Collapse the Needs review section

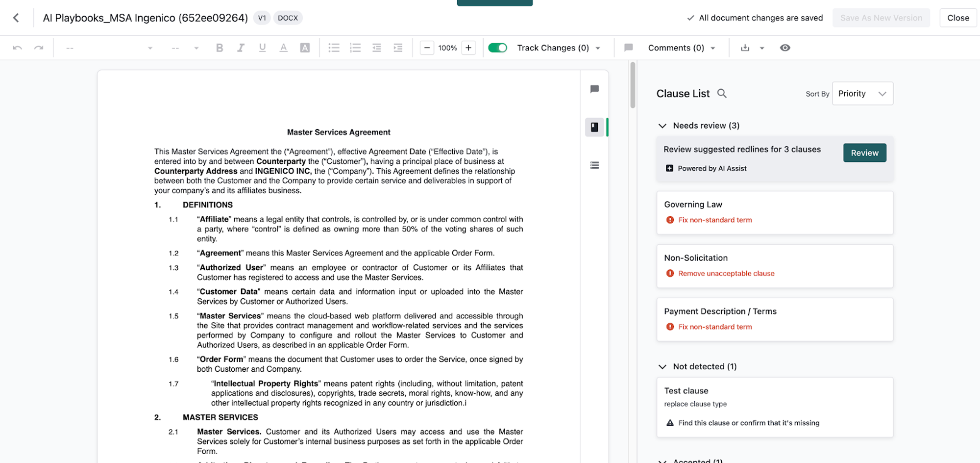click(x=663, y=126)
